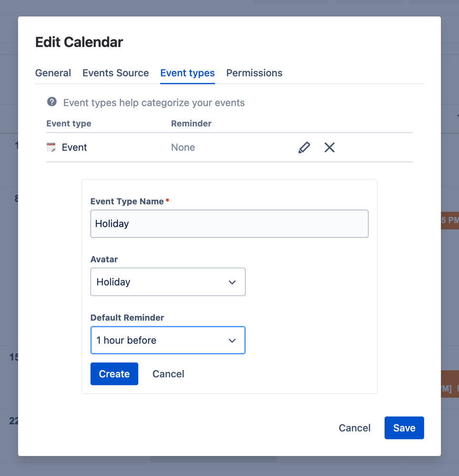459x476 pixels.
Task: Select the Event types tab
Action: tap(187, 73)
